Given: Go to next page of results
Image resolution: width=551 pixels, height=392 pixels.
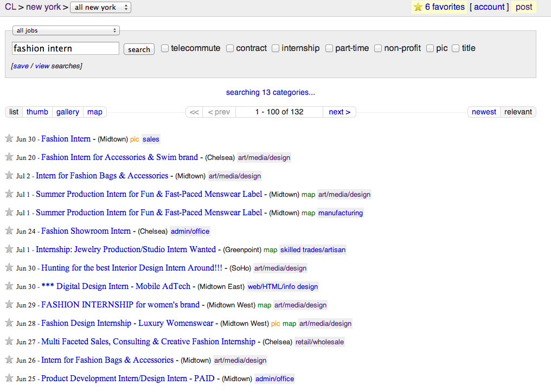Looking at the screenshot, I should click(339, 112).
